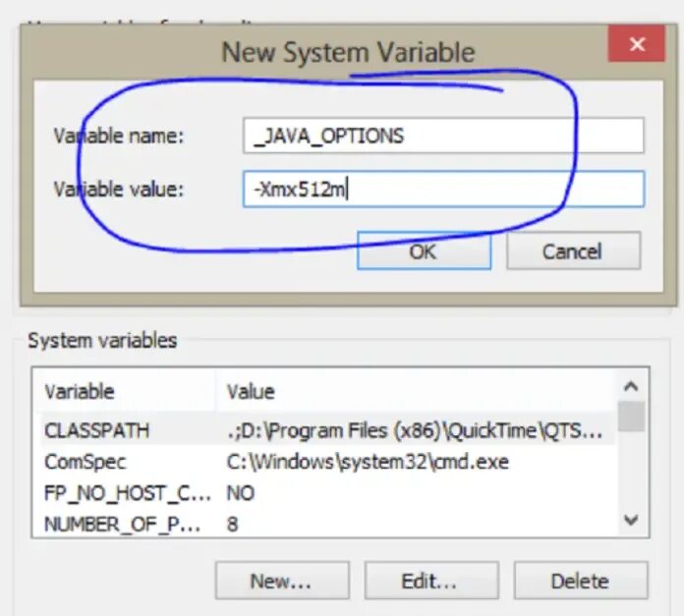684x616 pixels.
Task: Click New... under System variables
Action: [x=282, y=581]
